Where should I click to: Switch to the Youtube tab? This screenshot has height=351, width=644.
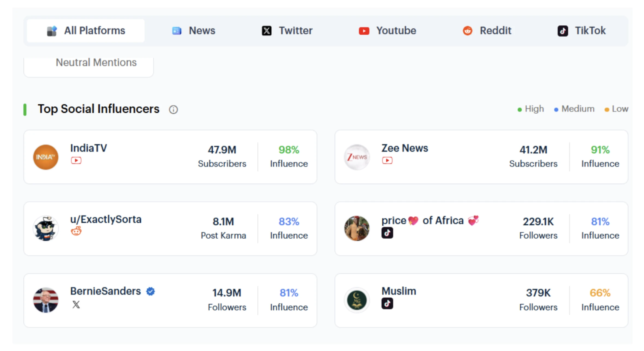point(387,31)
